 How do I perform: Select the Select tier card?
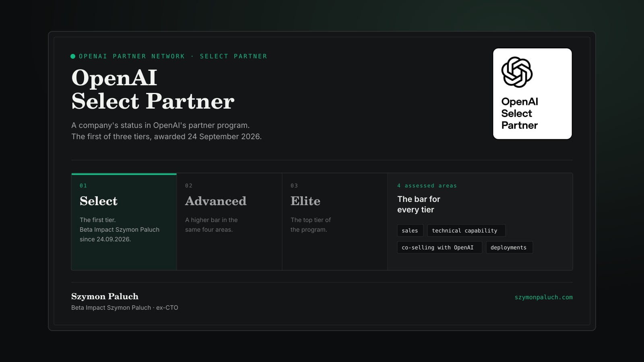click(124, 222)
